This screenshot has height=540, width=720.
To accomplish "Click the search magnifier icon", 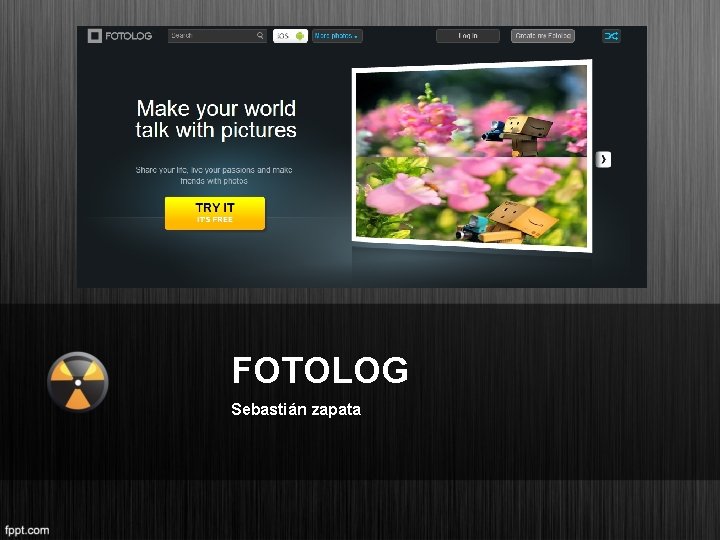I will [260, 35].
